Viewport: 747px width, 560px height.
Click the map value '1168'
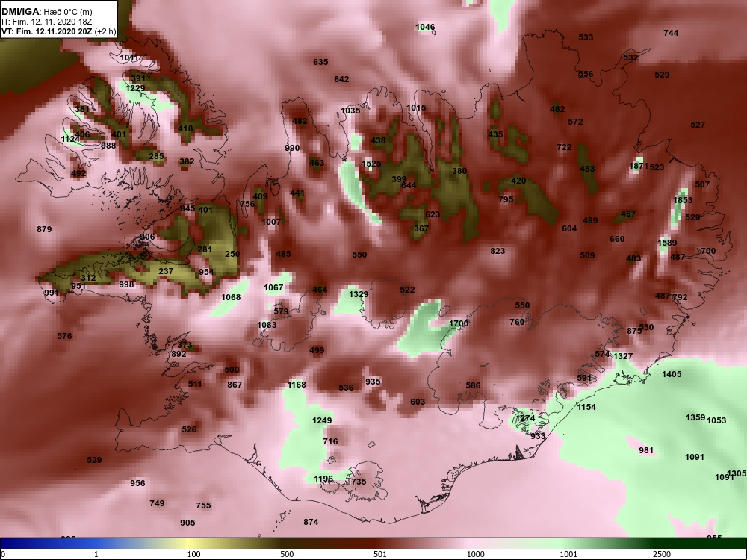pyautogui.click(x=297, y=385)
